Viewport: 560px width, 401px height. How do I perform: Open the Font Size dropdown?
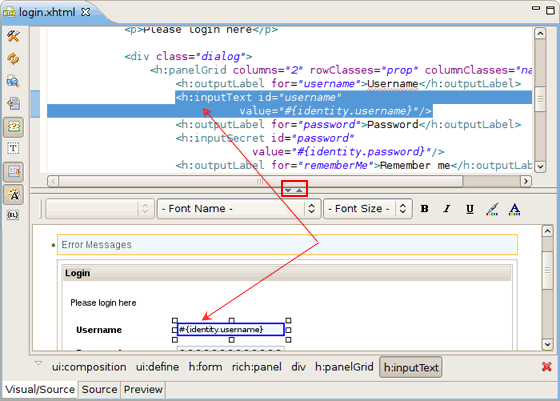[368, 209]
